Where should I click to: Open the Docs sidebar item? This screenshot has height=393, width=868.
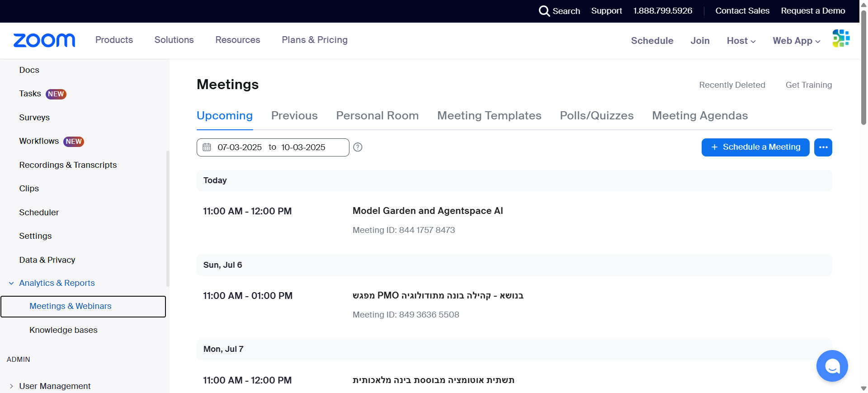(x=29, y=70)
